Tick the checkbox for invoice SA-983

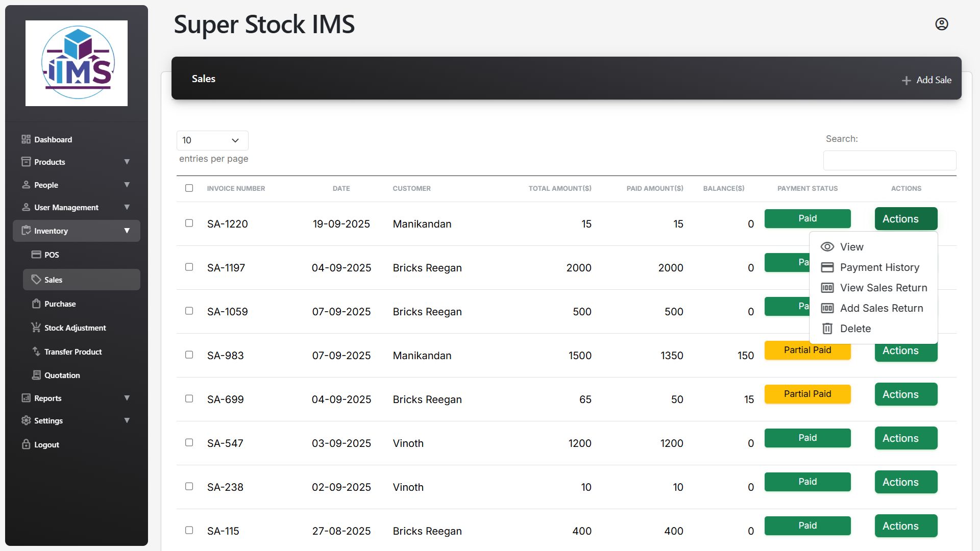click(x=189, y=355)
